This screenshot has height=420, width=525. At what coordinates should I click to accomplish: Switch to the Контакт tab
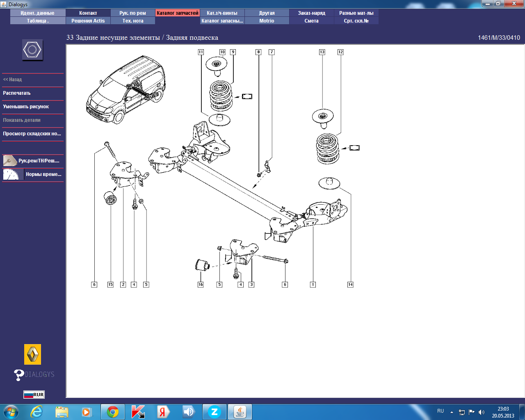click(x=88, y=13)
